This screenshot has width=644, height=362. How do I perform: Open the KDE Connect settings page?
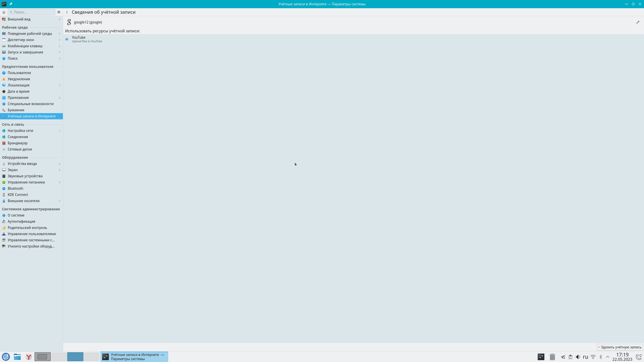coord(18,195)
